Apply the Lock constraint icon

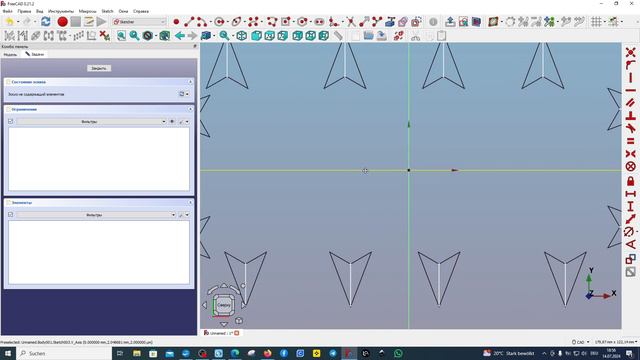pyautogui.click(x=631, y=181)
